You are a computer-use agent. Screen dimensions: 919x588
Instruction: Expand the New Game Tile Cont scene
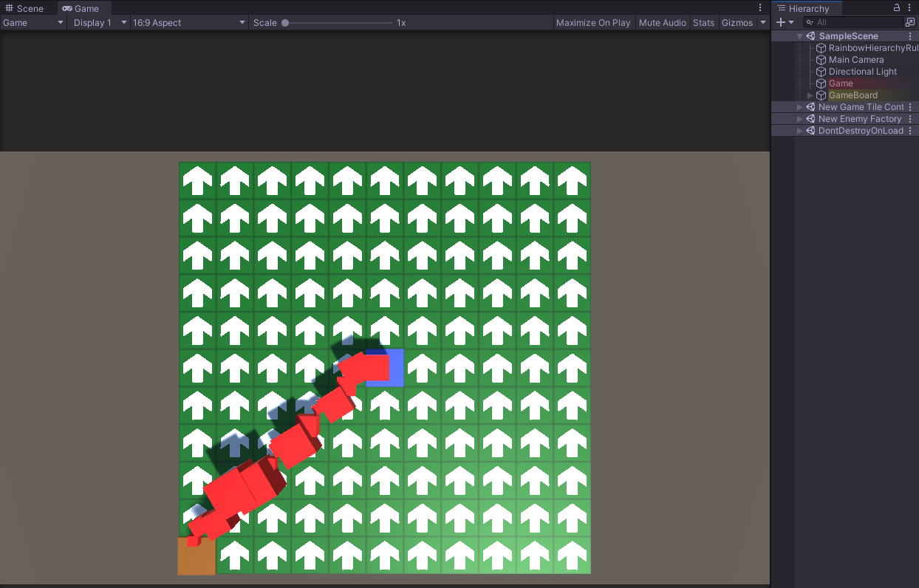coord(799,107)
